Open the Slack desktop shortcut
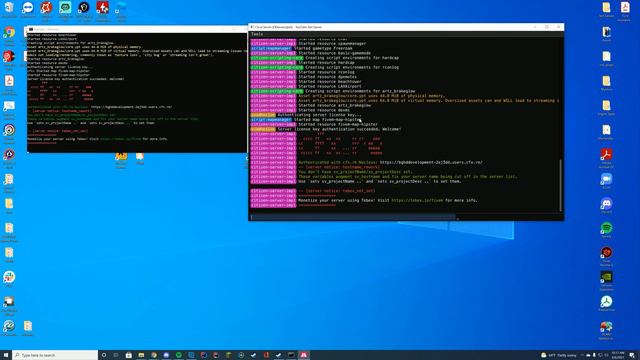Screen dimensions: 640x360 (9, 277)
